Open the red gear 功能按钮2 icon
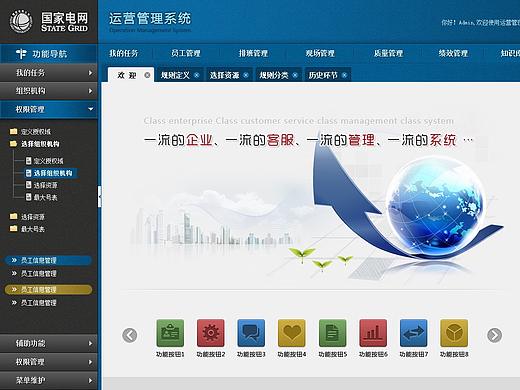520x390 pixels. [210, 333]
